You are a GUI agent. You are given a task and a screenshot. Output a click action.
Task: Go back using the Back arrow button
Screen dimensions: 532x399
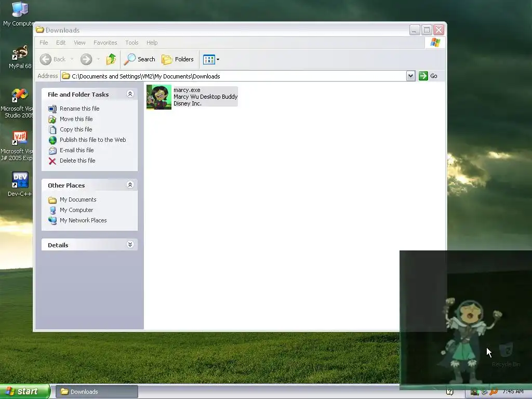(x=52, y=59)
